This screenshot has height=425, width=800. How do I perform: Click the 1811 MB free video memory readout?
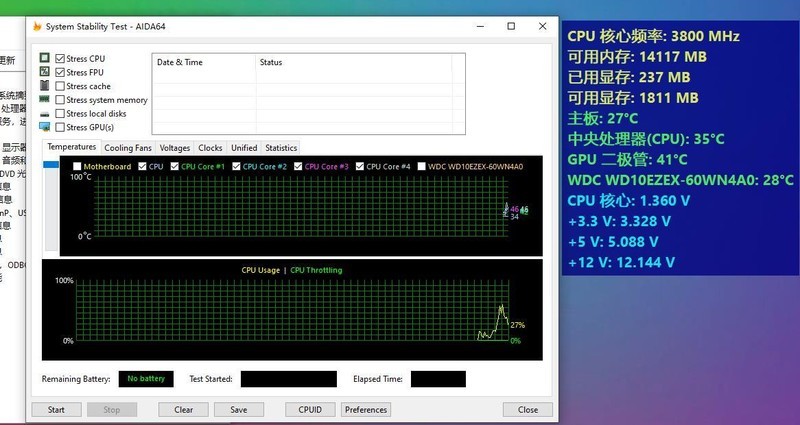(x=633, y=98)
